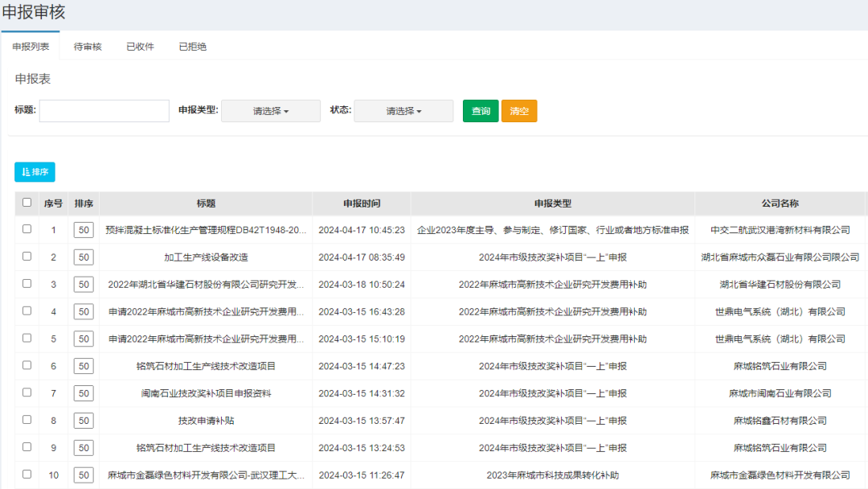Check the checkbox for row 1
868x489 pixels.
[x=27, y=230]
